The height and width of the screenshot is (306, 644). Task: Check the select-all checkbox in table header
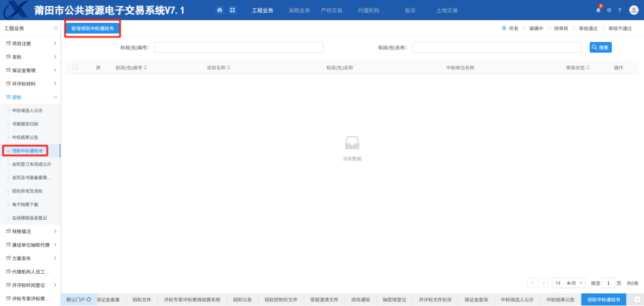coord(75,67)
